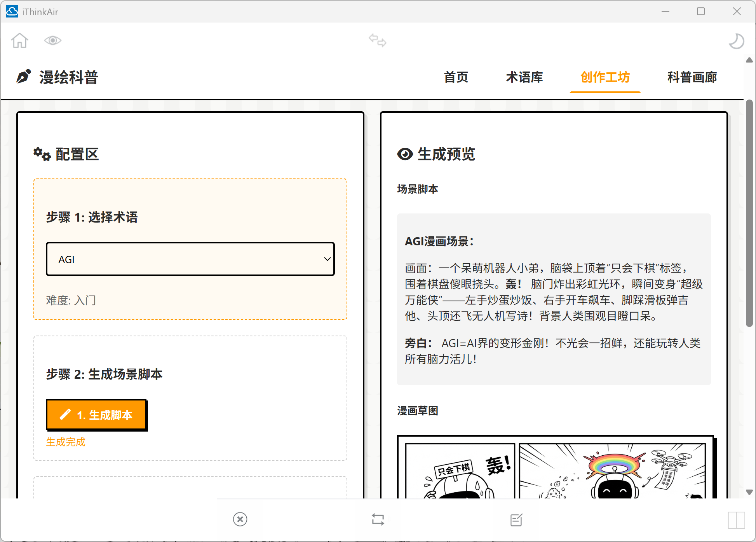
Task: Open the 术语库 tab
Action: point(524,77)
